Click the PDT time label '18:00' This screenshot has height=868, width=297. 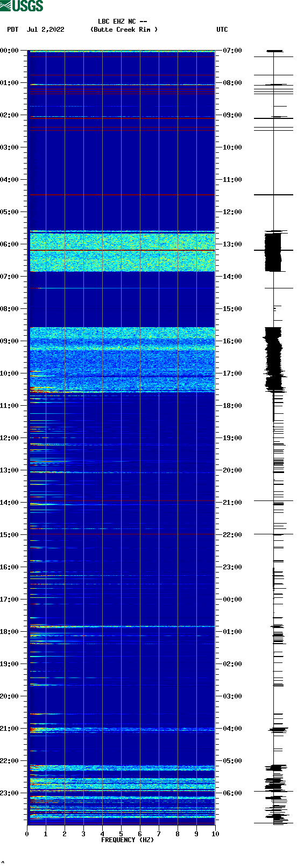pos(9,632)
